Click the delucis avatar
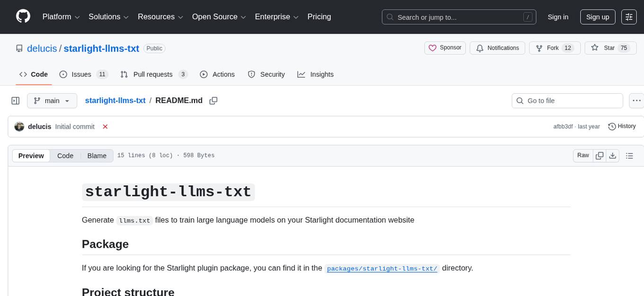The width and height of the screenshot is (644, 296). point(19,126)
